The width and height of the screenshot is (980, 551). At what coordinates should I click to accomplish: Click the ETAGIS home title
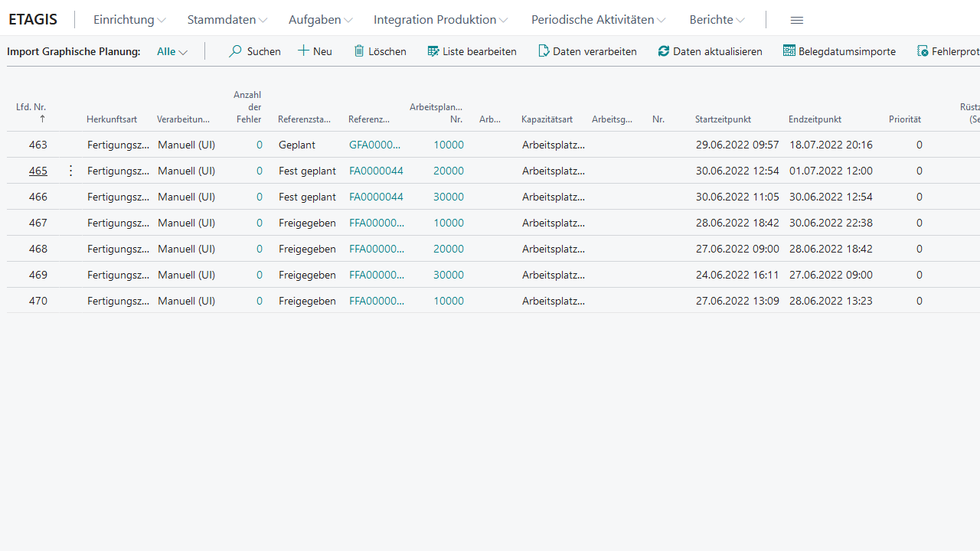click(x=33, y=20)
